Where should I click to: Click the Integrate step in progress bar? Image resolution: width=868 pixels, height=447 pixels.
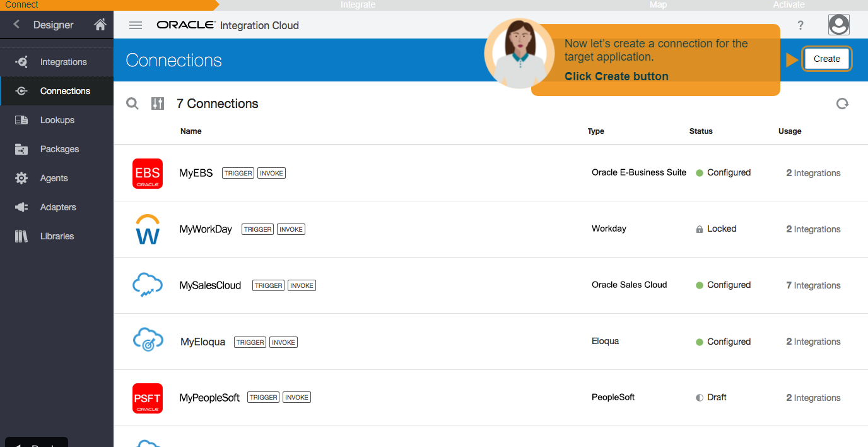pyautogui.click(x=358, y=4)
